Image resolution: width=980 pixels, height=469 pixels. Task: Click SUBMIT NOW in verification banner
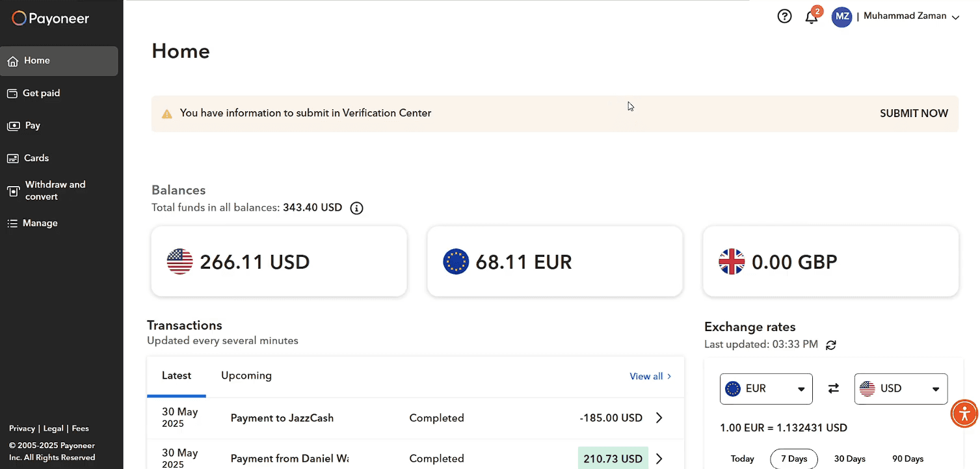pos(914,113)
